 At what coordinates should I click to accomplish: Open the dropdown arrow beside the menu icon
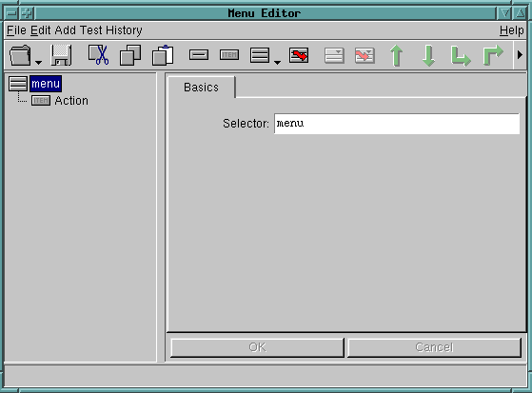coord(277,63)
